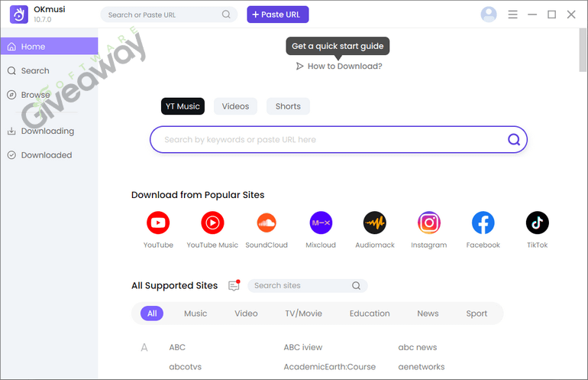Filter supported sites by Music

(x=195, y=313)
